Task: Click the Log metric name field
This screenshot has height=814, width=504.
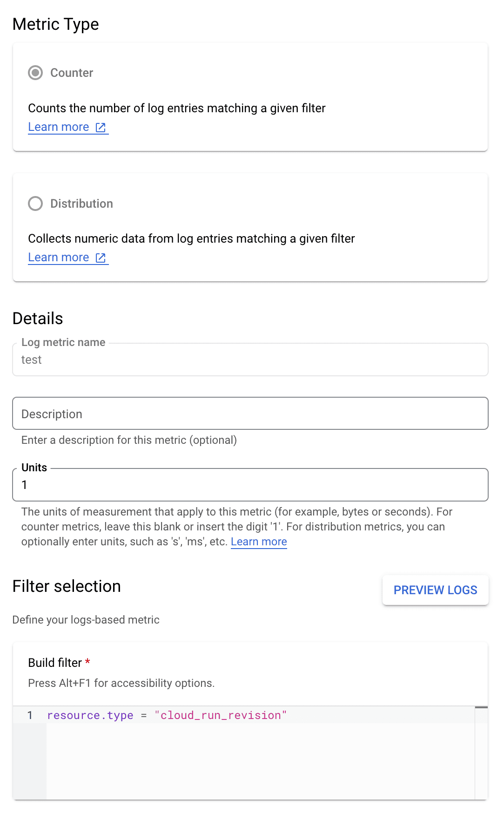Action: coord(250,360)
